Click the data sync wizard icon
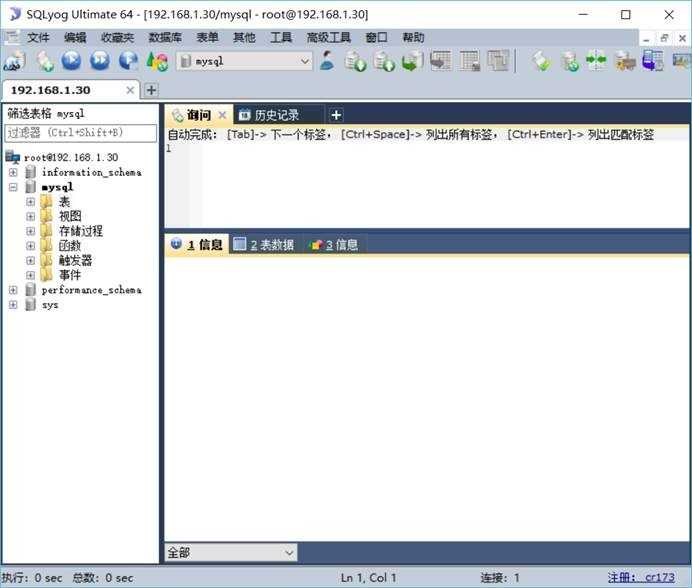The width and height of the screenshot is (692, 588). tap(625, 61)
